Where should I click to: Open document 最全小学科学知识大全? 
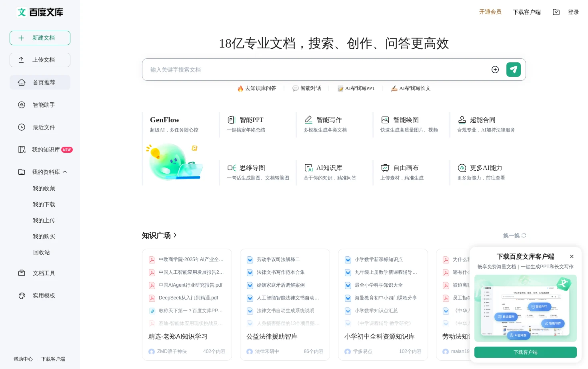pos(379,285)
